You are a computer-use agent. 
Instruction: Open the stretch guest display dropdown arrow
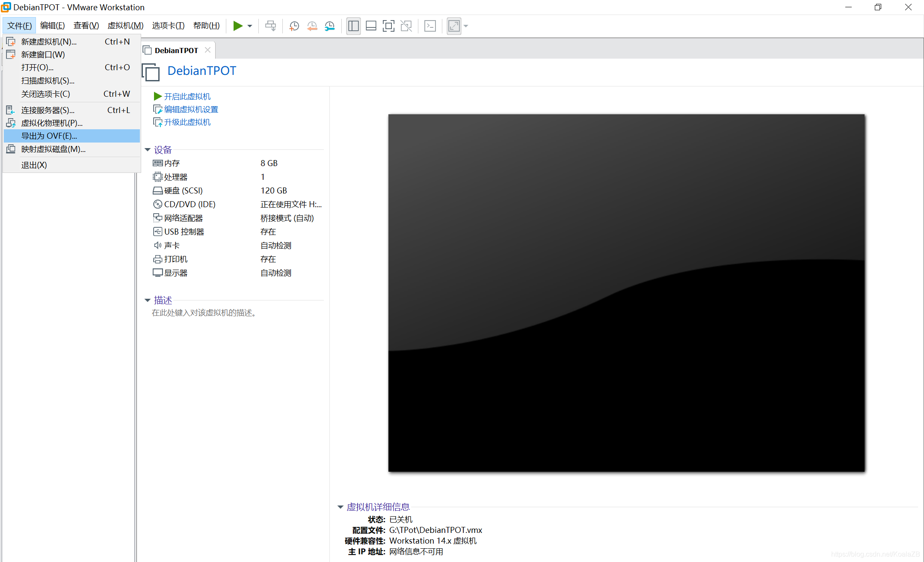[466, 26]
